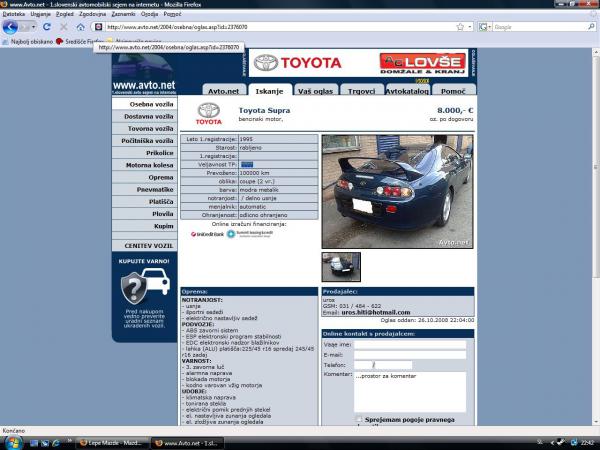The width and height of the screenshot is (600, 450).
Task: Switch to the Trgovci tab
Action: [359, 91]
